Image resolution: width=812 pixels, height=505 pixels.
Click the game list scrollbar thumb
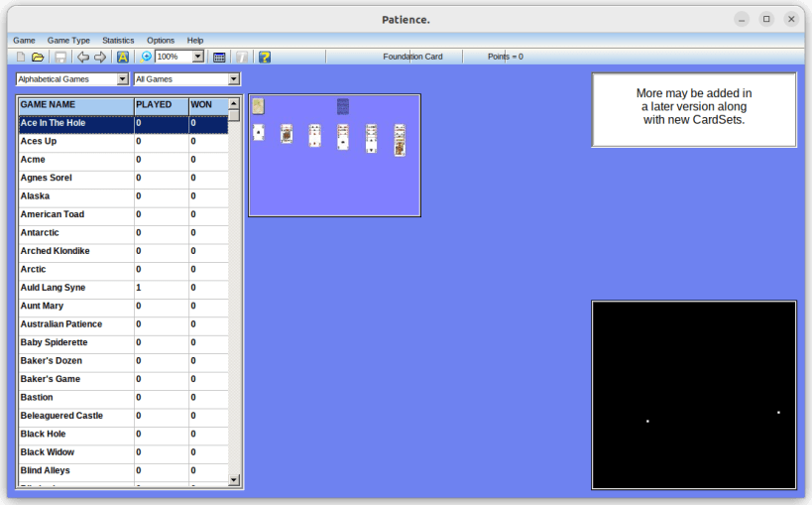(234, 115)
